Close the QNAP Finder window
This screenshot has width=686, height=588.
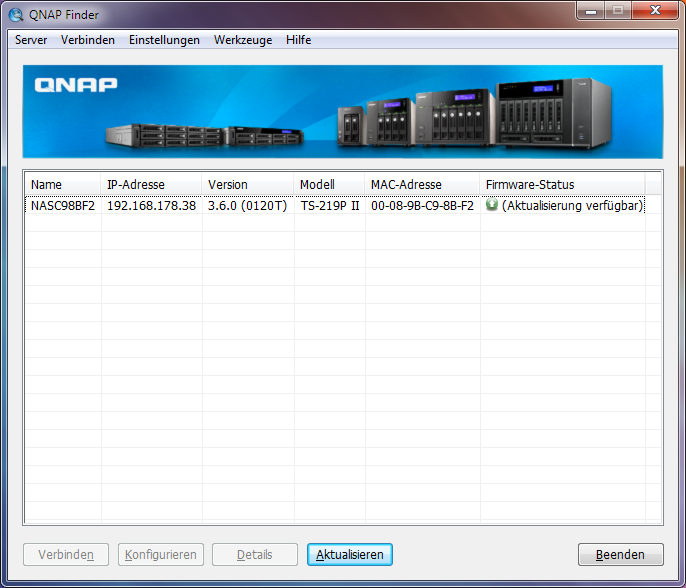tap(655, 11)
